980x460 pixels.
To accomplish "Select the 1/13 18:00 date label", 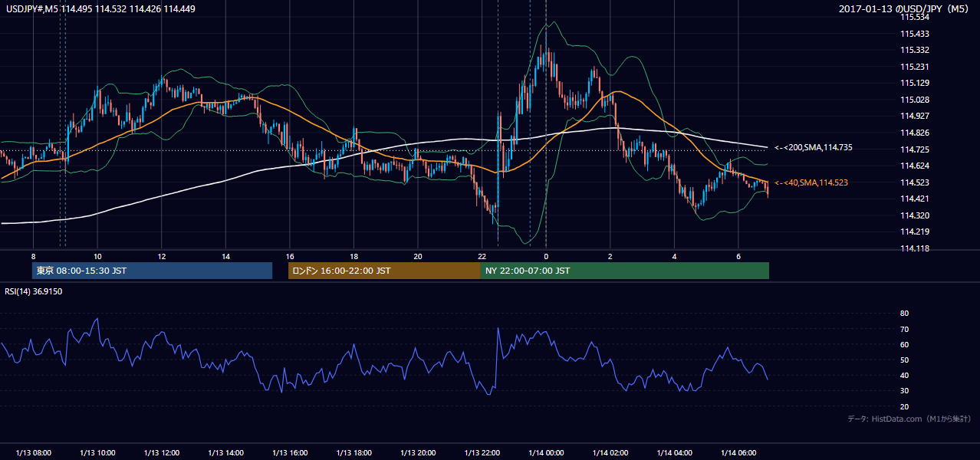I will tap(354, 453).
